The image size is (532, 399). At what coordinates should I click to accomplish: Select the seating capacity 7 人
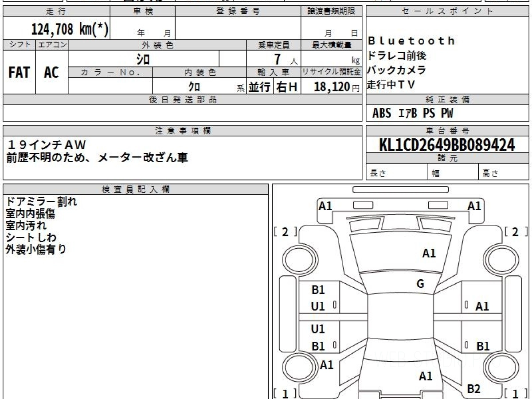click(286, 59)
